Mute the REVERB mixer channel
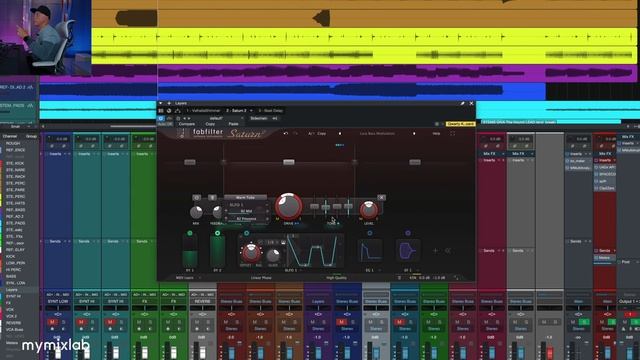The height and width of the screenshot is (360, 640). pyautogui.click(x=197, y=322)
